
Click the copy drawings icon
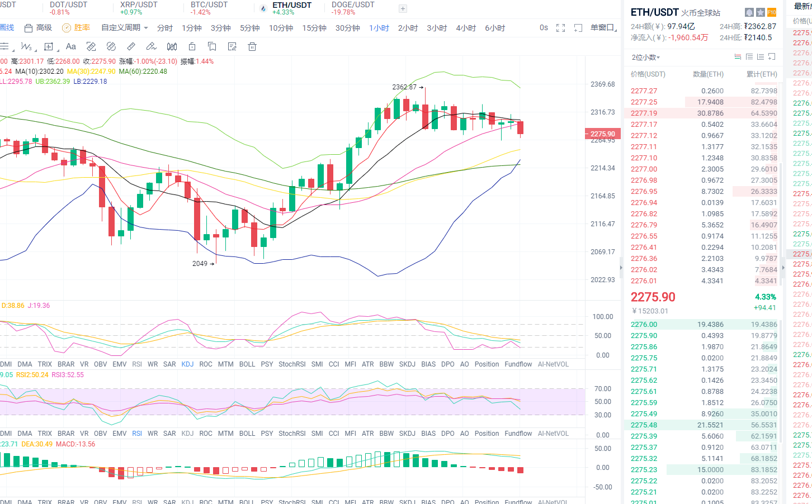click(x=212, y=46)
